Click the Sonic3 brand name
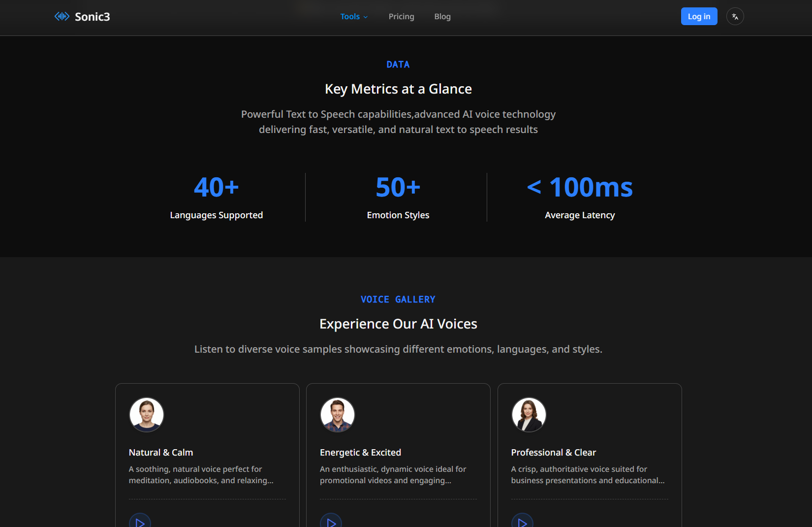Screen dimensions: 812x527 click(x=93, y=17)
